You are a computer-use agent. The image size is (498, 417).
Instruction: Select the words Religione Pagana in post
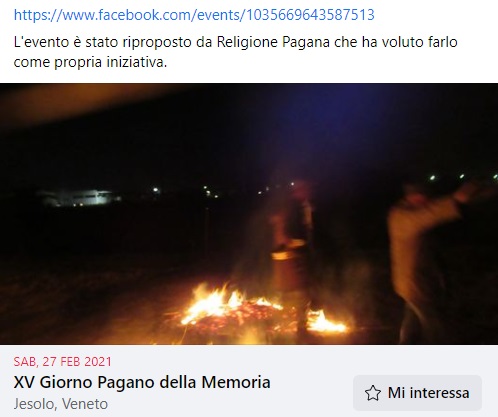tap(273, 42)
